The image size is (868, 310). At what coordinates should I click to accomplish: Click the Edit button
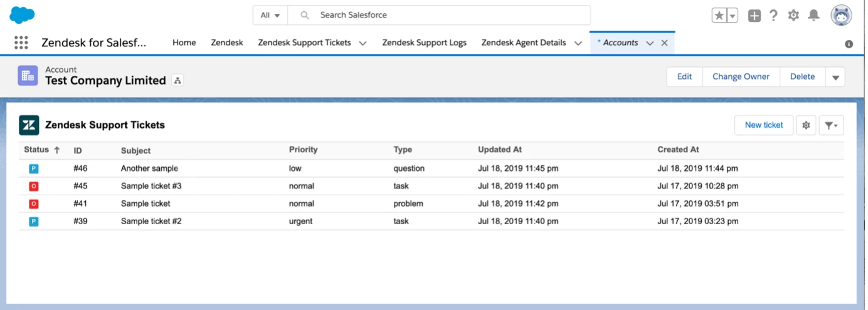(684, 76)
